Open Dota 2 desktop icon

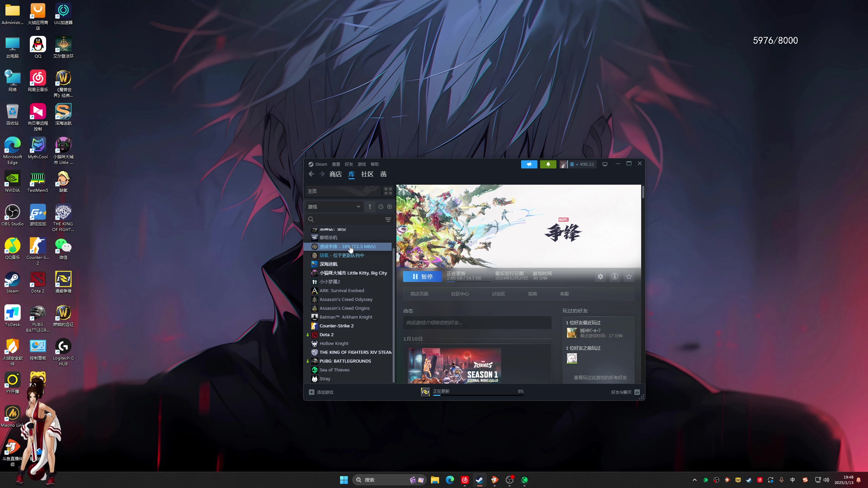pyautogui.click(x=38, y=282)
